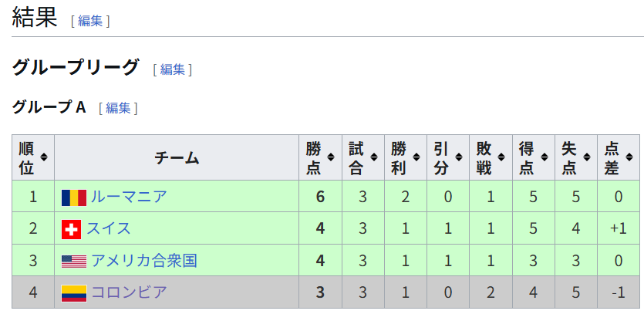Edit the グループ A section
The image size is (644, 314).
(118, 108)
